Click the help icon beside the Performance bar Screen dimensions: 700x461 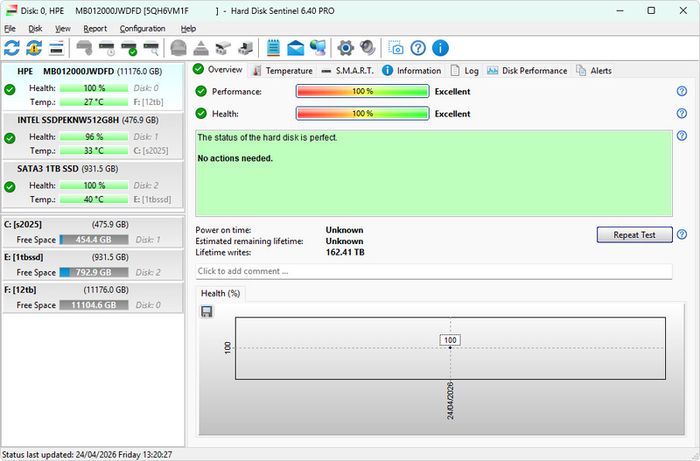point(682,91)
